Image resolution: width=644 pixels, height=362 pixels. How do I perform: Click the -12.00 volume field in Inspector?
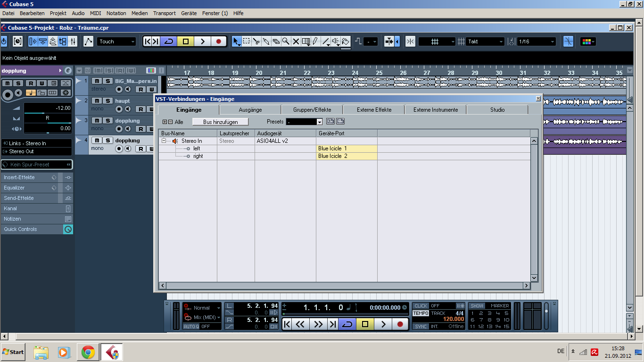coord(48,108)
